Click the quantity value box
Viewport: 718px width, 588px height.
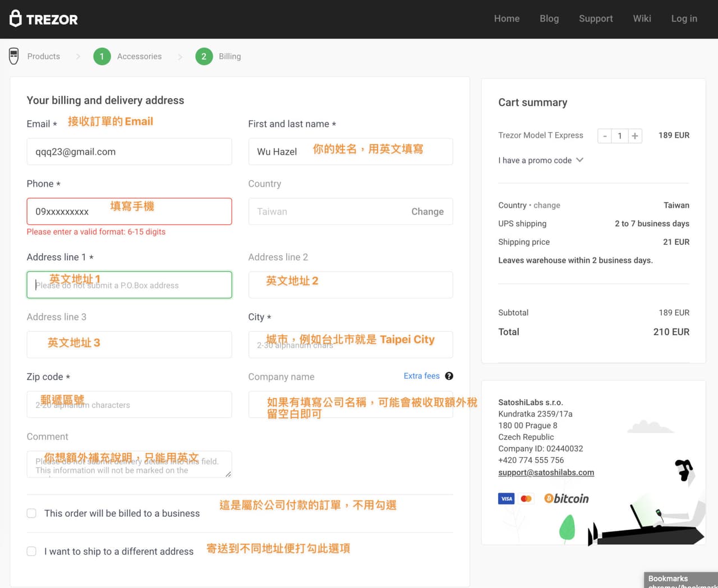point(620,136)
